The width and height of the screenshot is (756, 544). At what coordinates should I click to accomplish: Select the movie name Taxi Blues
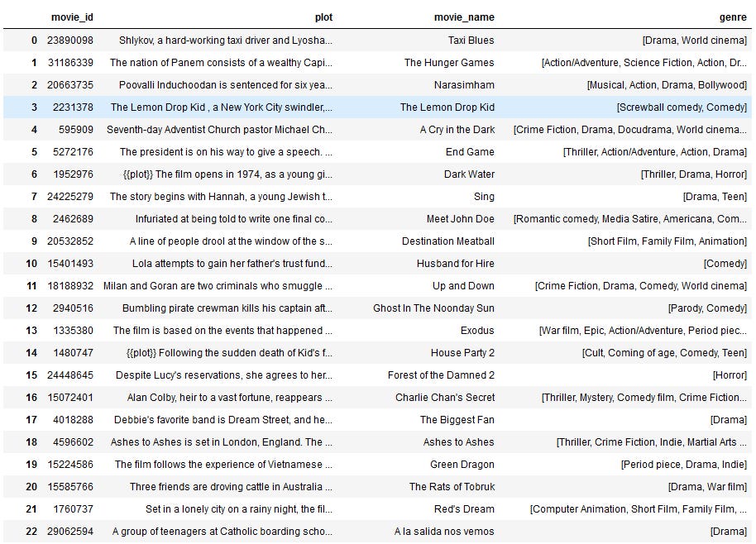[471, 41]
